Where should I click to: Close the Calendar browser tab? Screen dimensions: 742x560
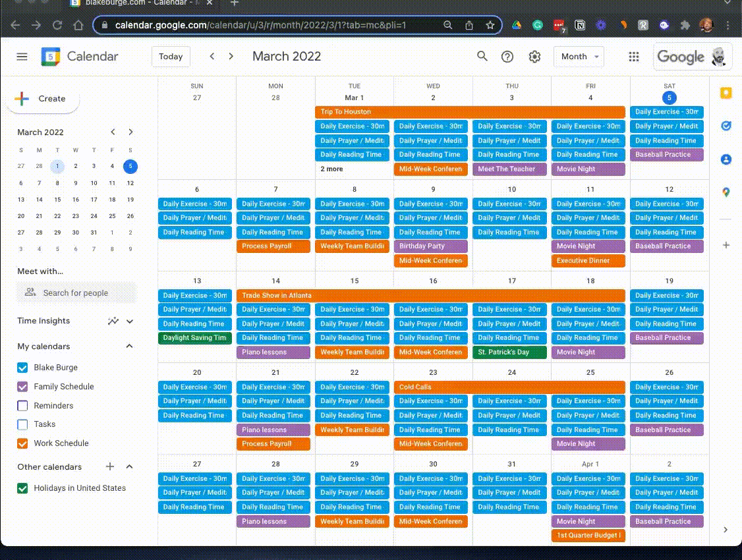tap(209, 3)
